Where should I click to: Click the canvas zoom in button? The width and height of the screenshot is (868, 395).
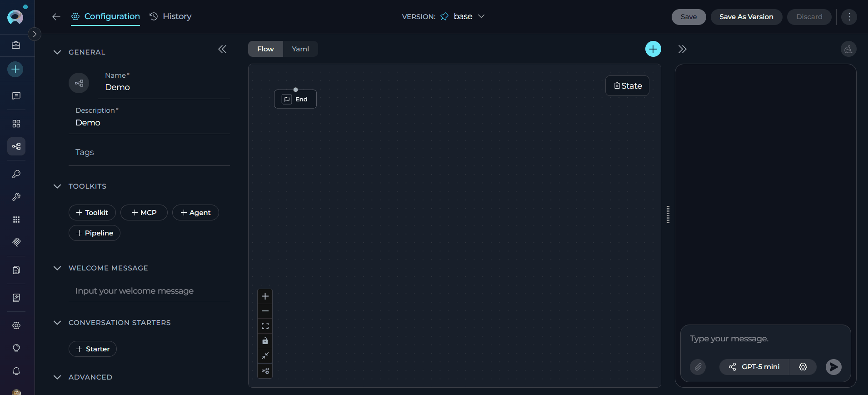(265, 296)
